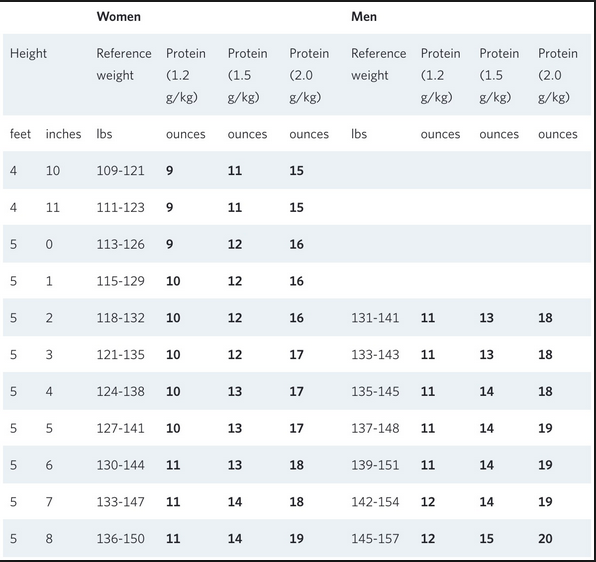Image resolution: width=596 pixels, height=562 pixels.
Task: Select the women's Protein (2.0 g/kg) header
Action: click(x=309, y=75)
